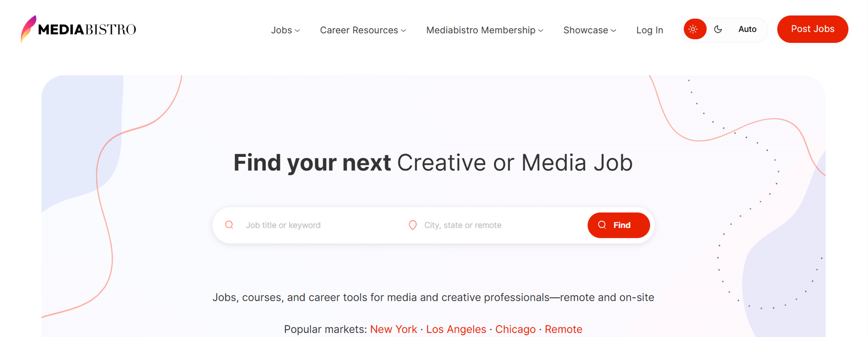Click the Mediabistro logo

point(78,29)
